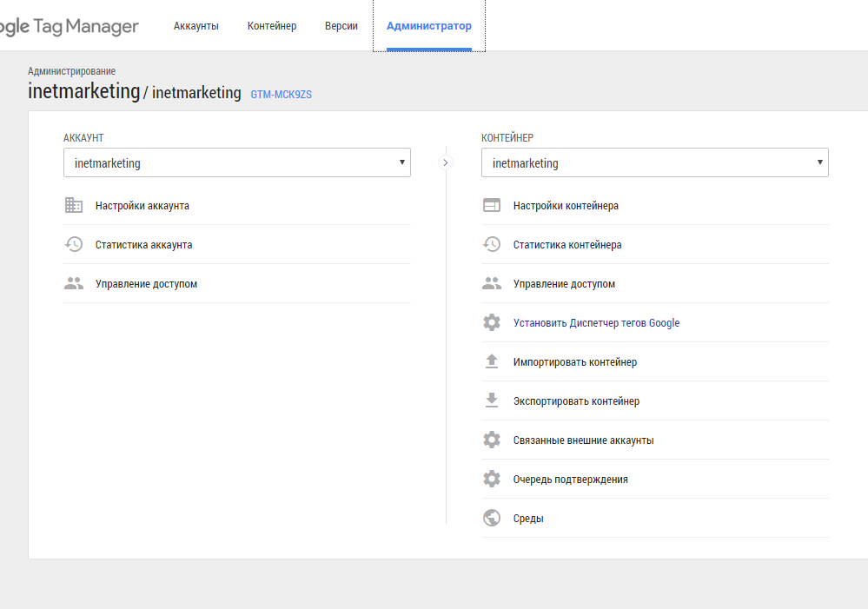Click the Google Tag Manager logo
868x609 pixels.
[x=70, y=26]
